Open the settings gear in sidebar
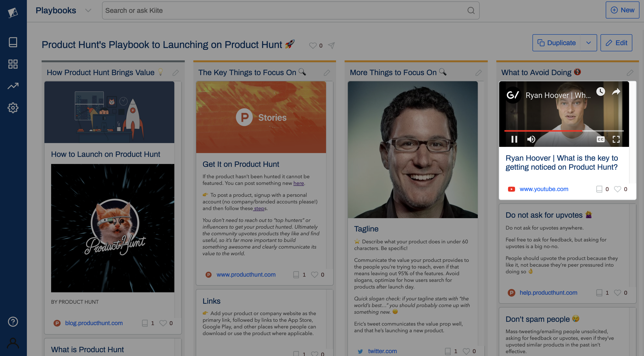644x356 pixels. point(13,108)
